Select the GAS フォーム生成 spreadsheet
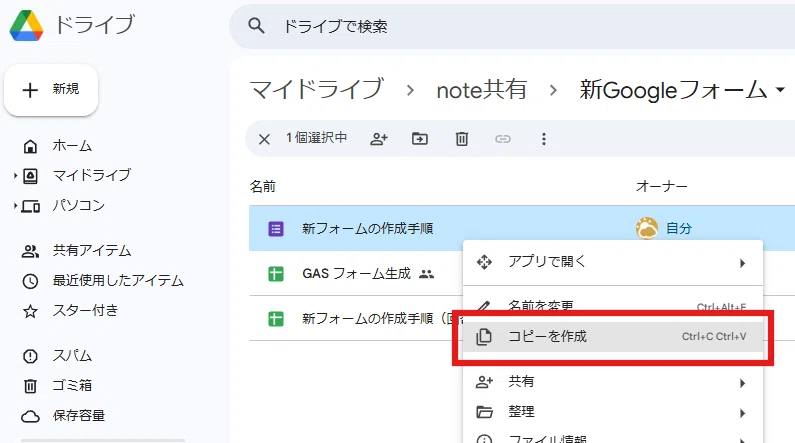 [x=356, y=274]
